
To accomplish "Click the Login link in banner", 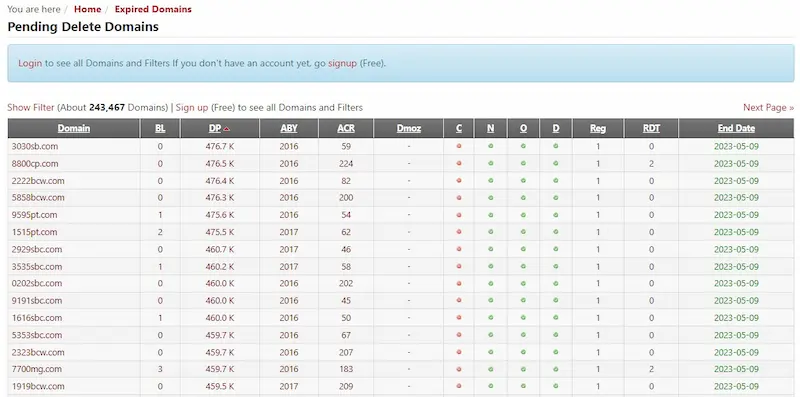I will (30, 63).
